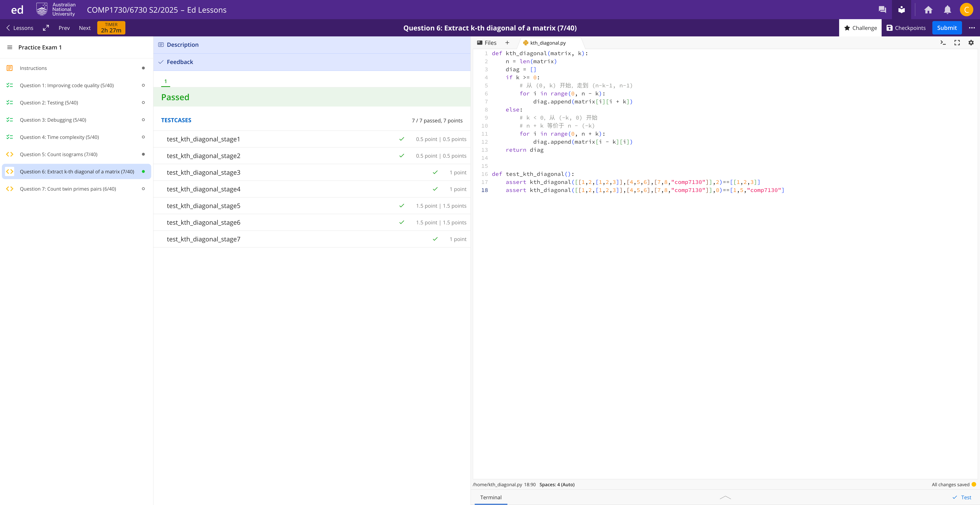The height and width of the screenshot is (505, 980).
Task: Place cursor on code line 18
Action: (x=644, y=190)
